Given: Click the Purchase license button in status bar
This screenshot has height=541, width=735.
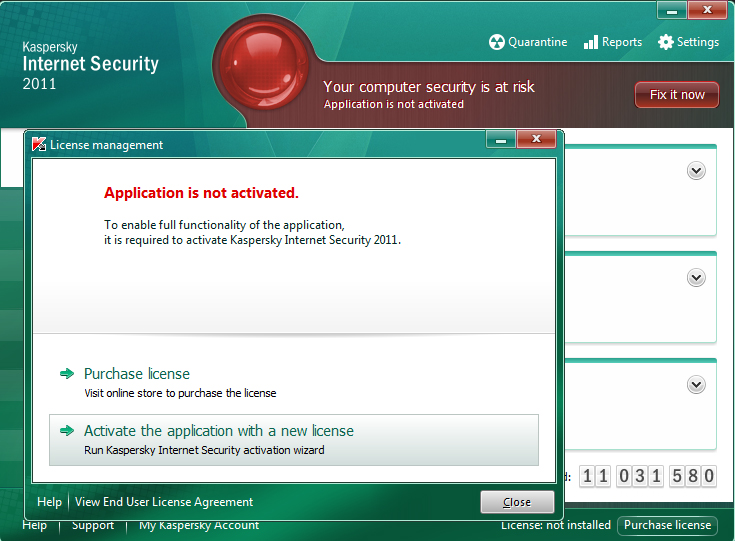Looking at the screenshot, I should (x=668, y=525).
